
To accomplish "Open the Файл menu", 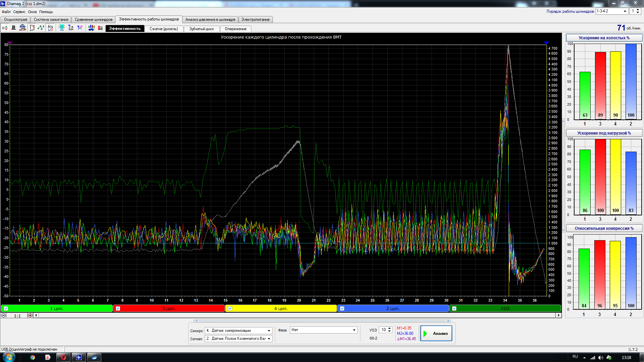I will pyautogui.click(x=6, y=12).
